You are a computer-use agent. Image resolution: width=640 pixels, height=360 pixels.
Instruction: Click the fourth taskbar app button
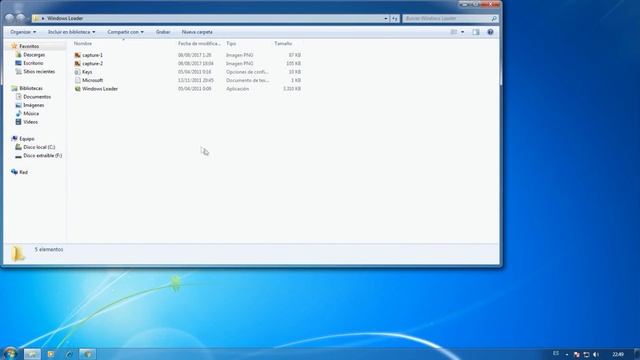pos(87,354)
